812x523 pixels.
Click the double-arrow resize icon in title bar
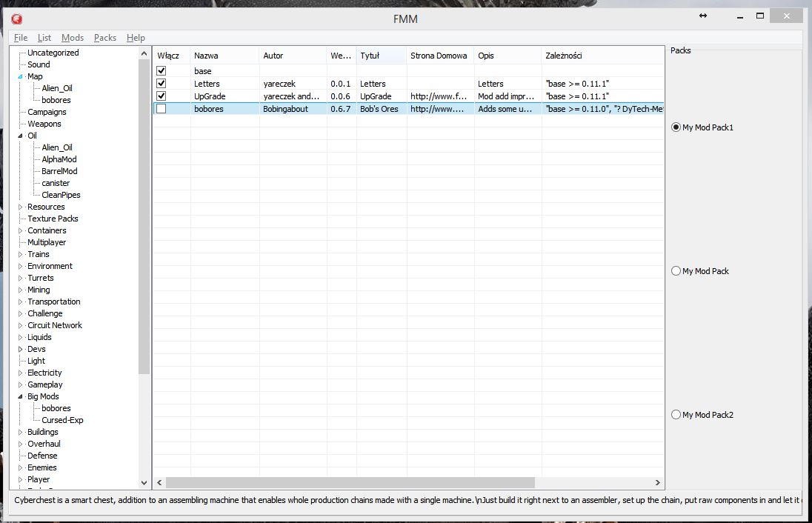click(x=703, y=16)
